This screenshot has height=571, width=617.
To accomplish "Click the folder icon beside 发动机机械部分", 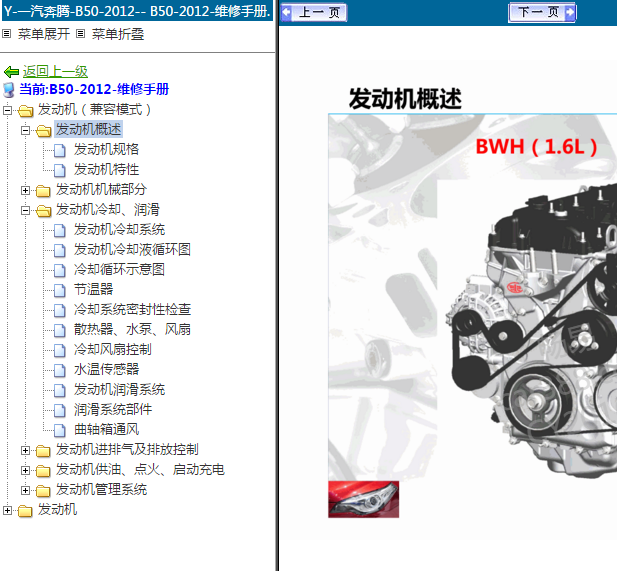I will tap(43, 191).
